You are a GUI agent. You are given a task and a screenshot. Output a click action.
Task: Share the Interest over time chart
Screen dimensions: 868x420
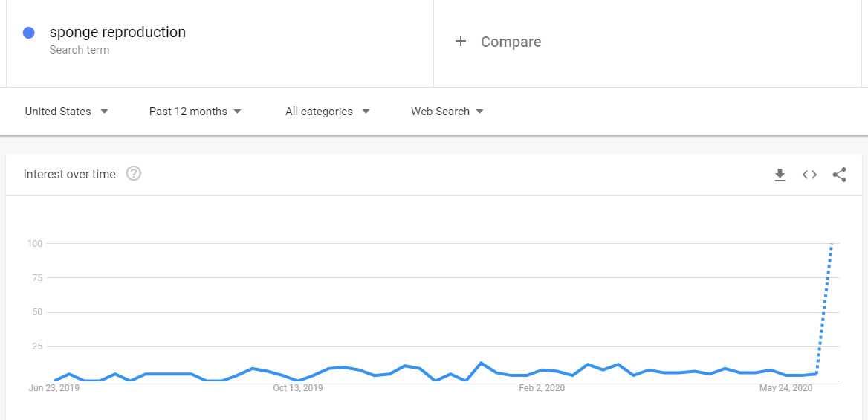pyautogui.click(x=839, y=175)
